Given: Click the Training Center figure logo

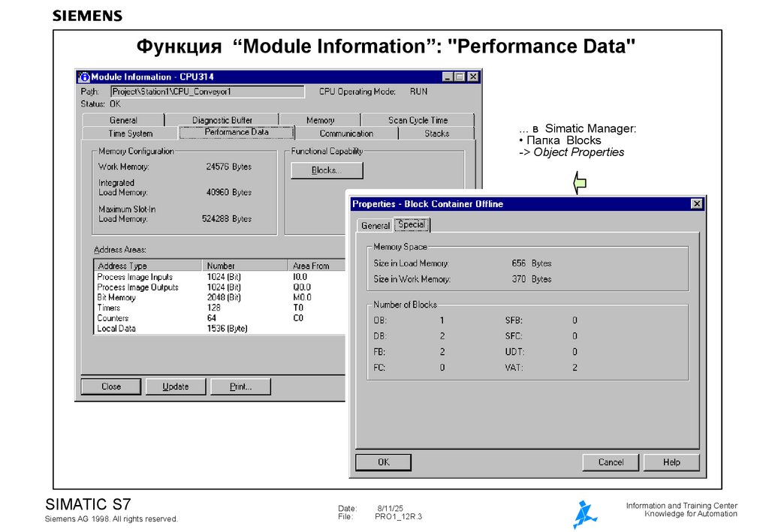Looking at the screenshot, I should tap(584, 512).
